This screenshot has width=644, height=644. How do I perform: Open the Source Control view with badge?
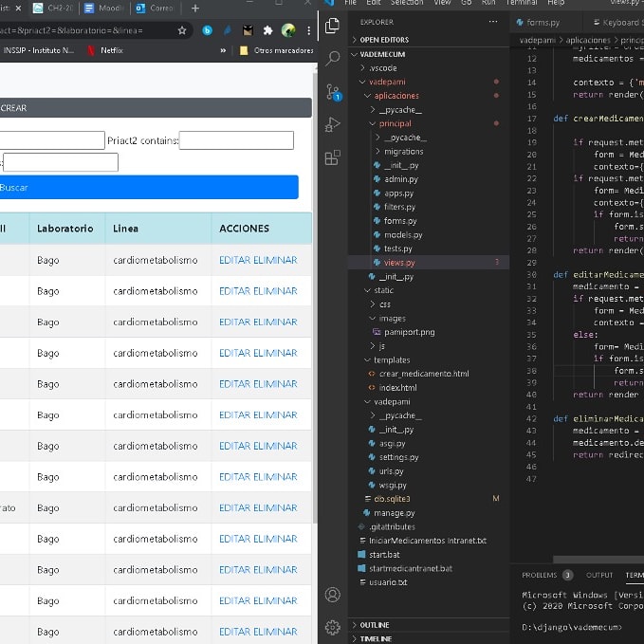coord(333,92)
